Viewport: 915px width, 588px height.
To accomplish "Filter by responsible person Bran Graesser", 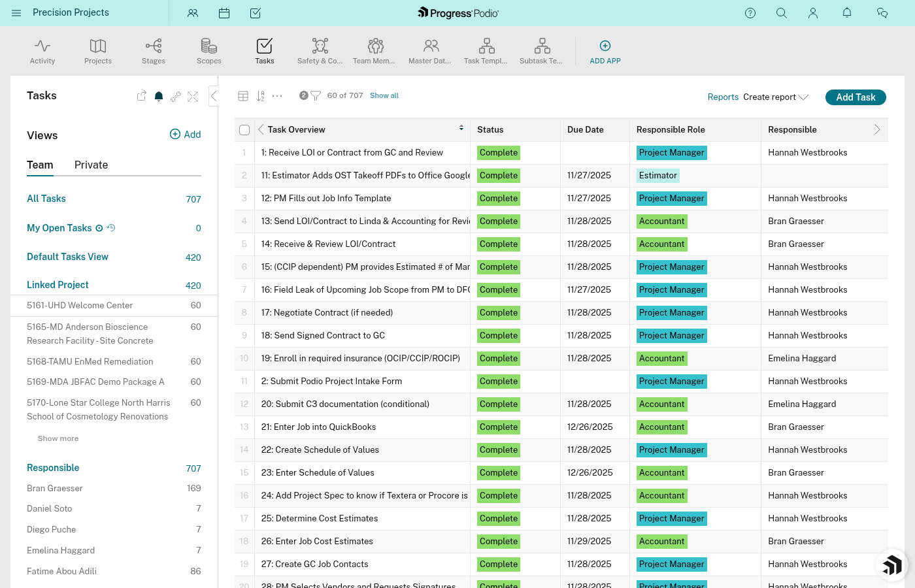I will coord(56,488).
